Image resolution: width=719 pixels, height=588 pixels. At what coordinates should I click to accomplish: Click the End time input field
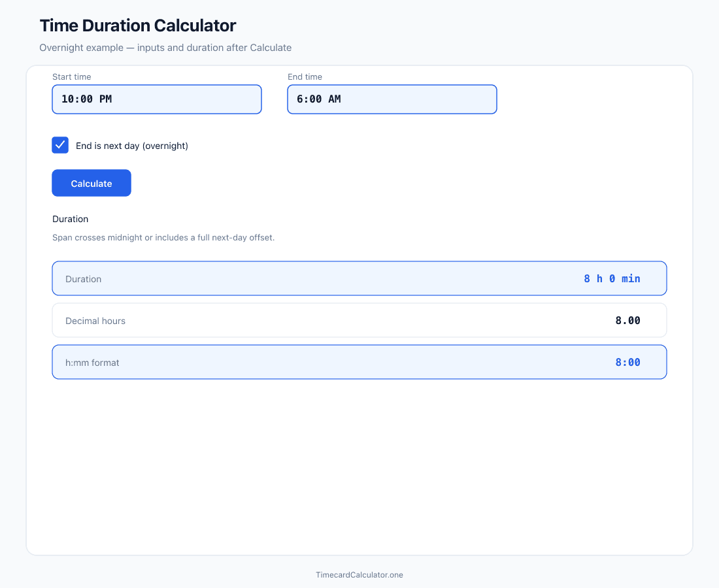point(392,99)
